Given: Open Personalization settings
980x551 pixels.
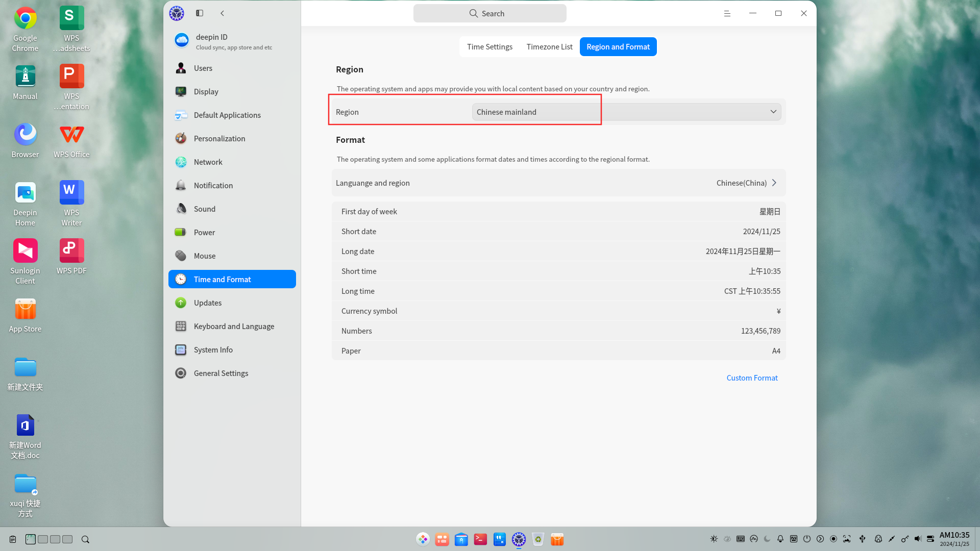Looking at the screenshot, I should [232, 138].
